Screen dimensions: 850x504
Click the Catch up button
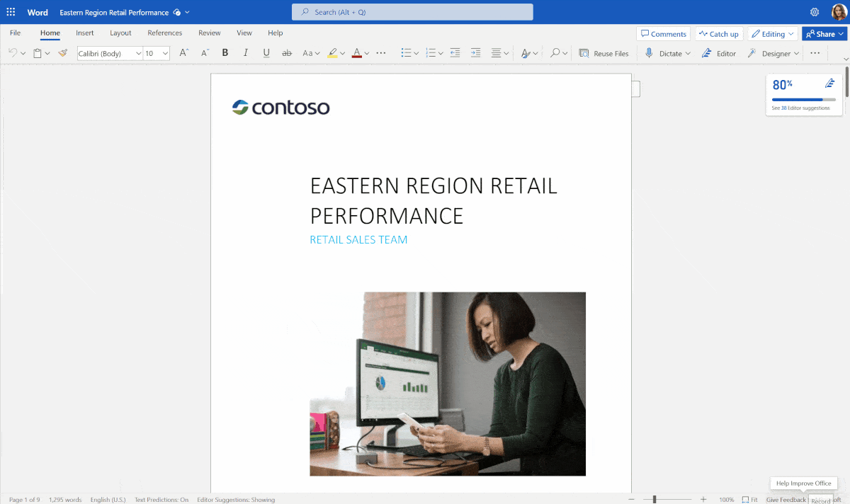tap(718, 34)
